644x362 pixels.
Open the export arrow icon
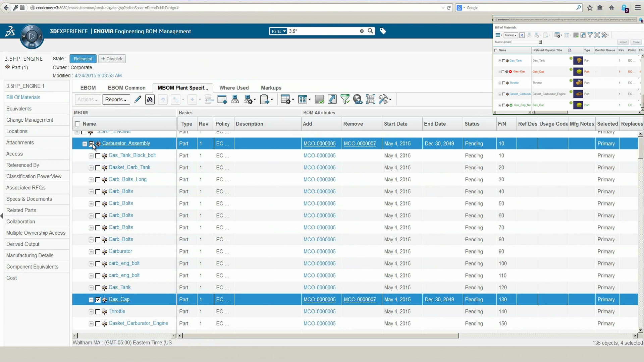point(332,99)
